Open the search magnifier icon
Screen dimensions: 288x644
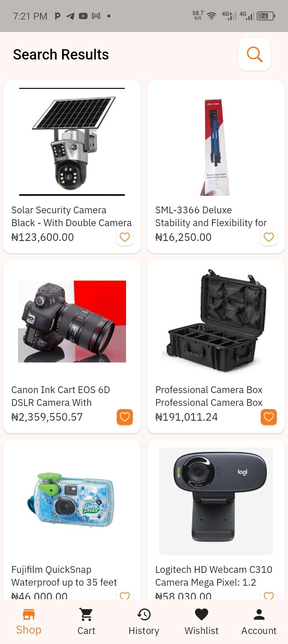click(x=254, y=54)
